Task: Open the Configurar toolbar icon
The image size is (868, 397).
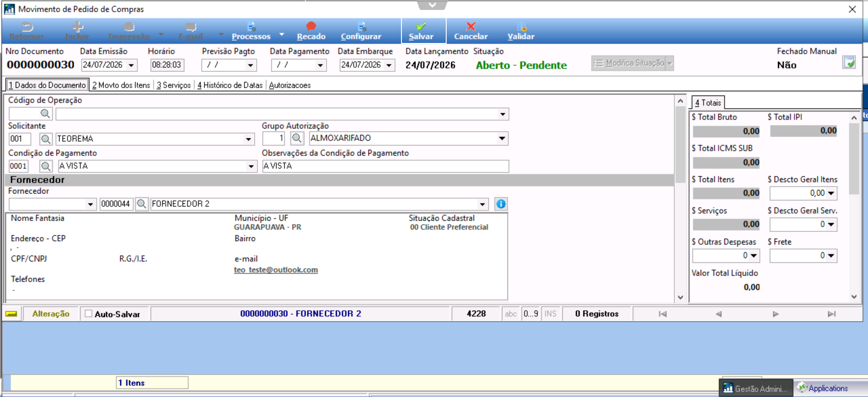Action: point(362,27)
